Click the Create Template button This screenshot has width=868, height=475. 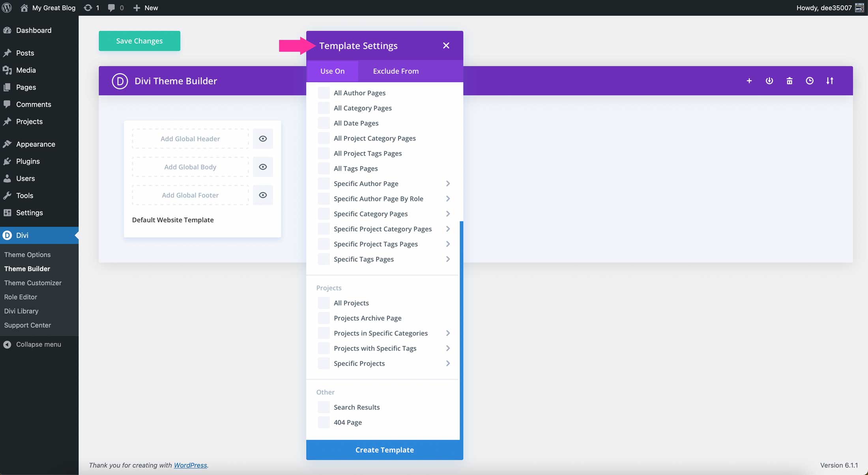[x=384, y=450]
